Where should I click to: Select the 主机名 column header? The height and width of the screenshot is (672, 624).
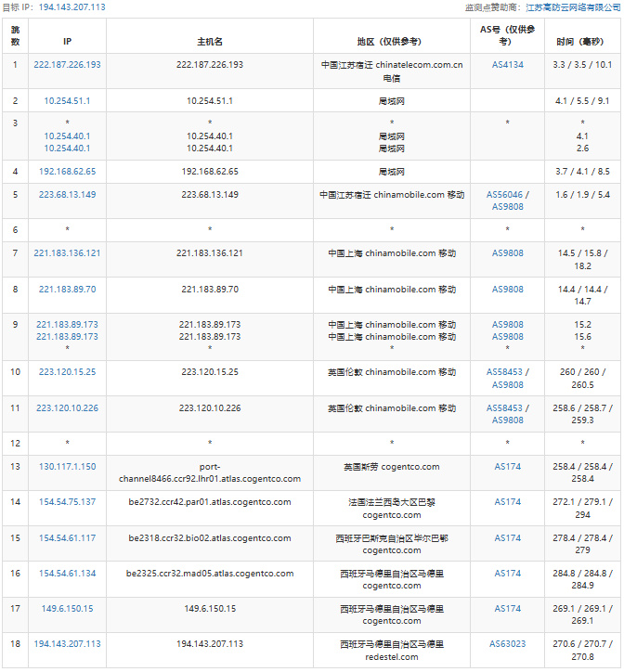210,36
